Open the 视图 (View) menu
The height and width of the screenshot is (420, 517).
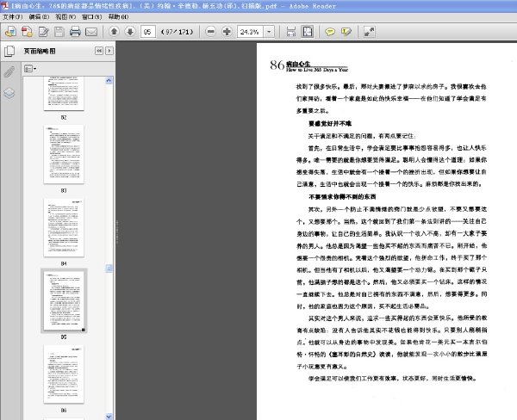pyautogui.click(x=65, y=16)
